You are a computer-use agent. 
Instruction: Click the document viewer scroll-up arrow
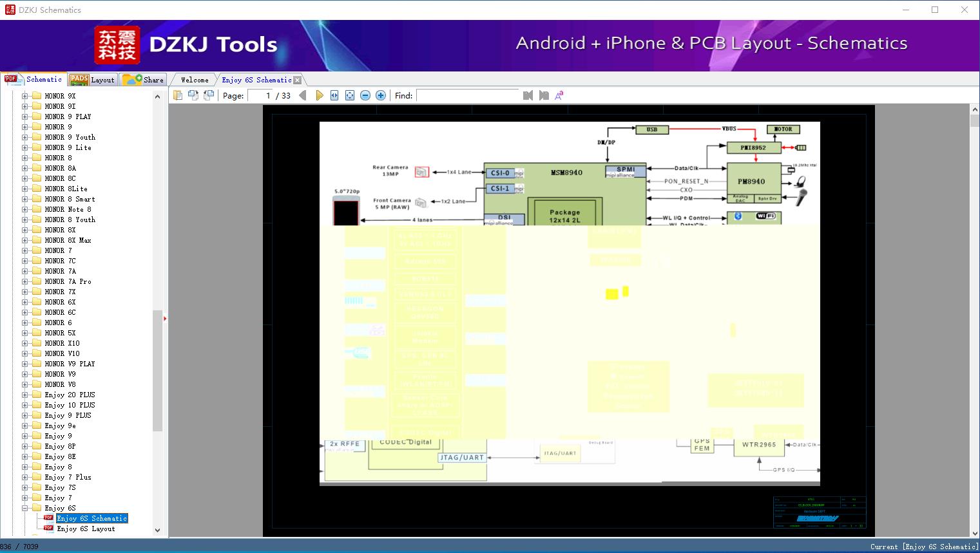pos(974,110)
